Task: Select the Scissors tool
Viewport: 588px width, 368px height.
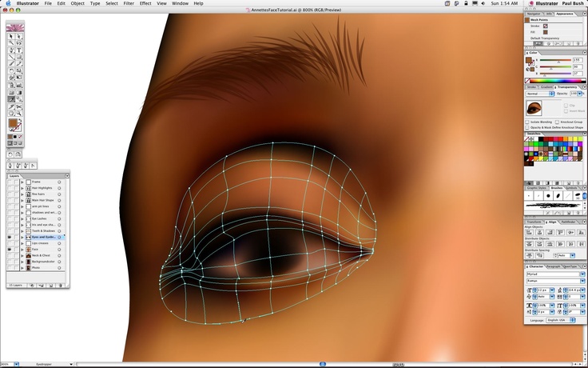Action: point(19,106)
